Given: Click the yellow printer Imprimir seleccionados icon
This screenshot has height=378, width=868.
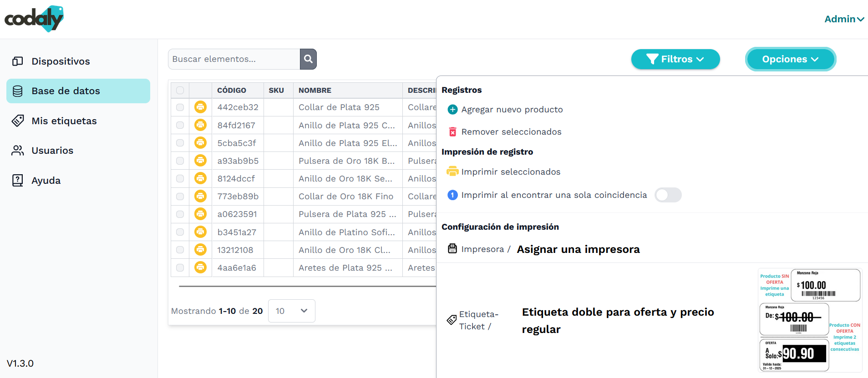Looking at the screenshot, I should coord(452,171).
